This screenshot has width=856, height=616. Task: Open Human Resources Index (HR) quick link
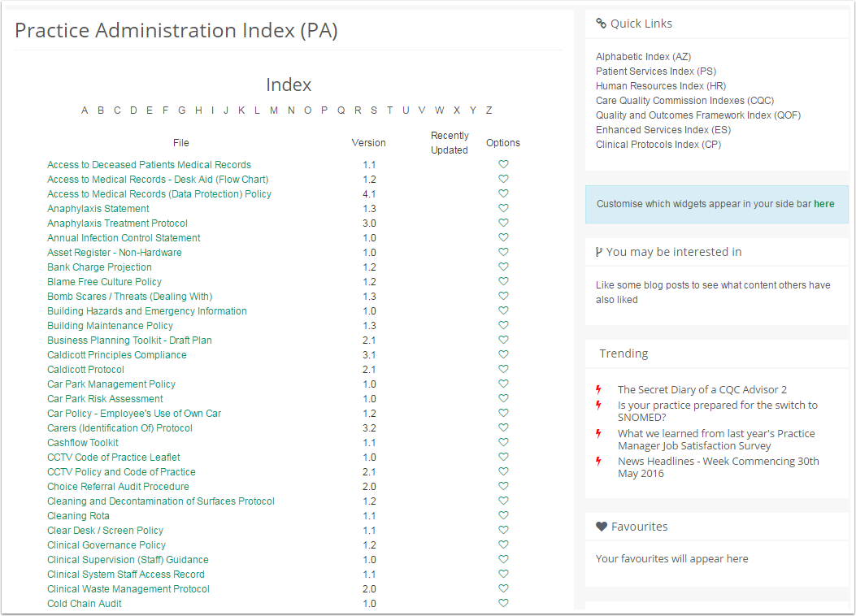661,86
